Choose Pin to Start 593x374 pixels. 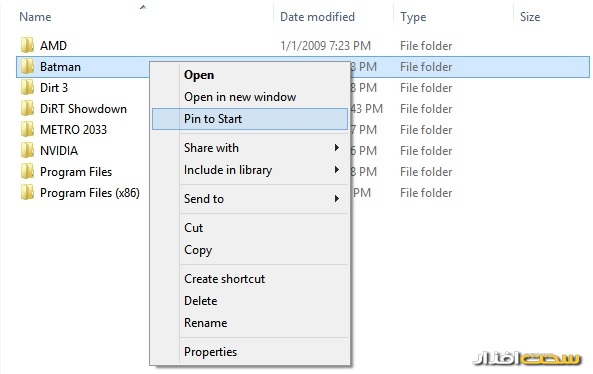tap(250, 119)
